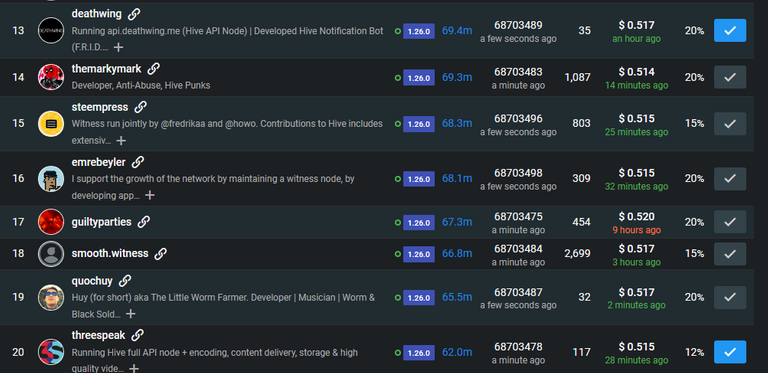Expand quochuy's description with plus

(x=130, y=314)
